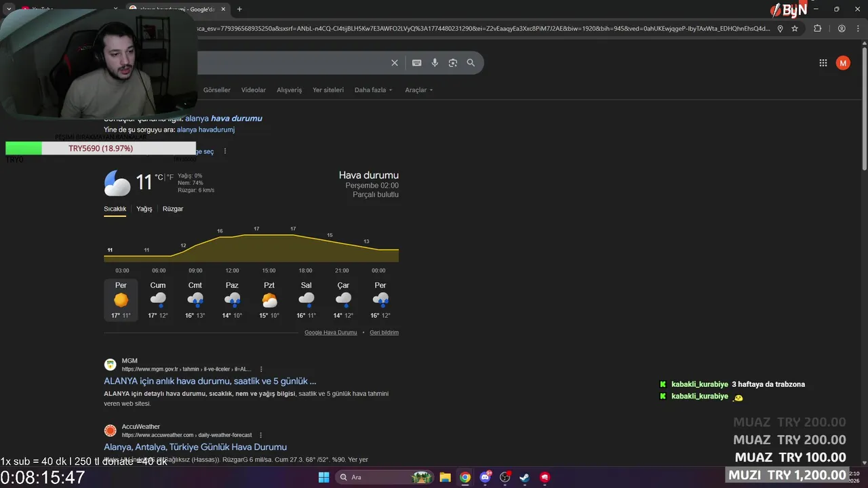Clear the Google search box with the X icon
Screen dimensions: 868x488
[x=395, y=63]
